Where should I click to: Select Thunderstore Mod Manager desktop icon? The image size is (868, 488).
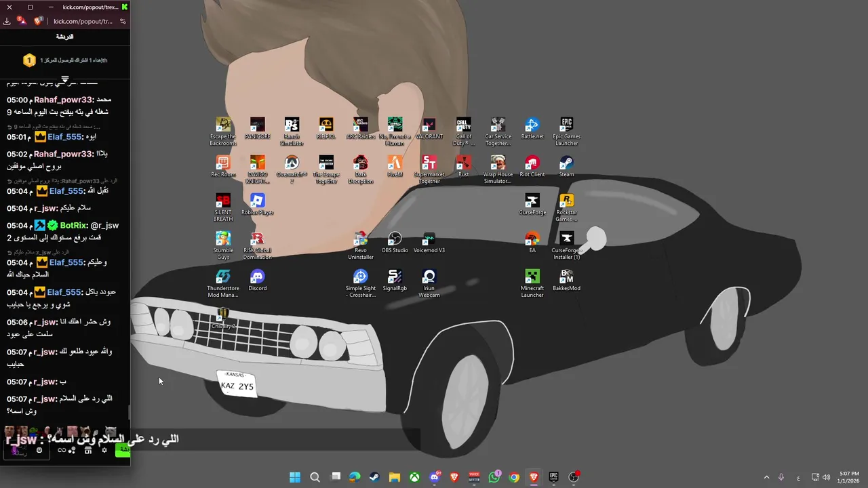[223, 283]
